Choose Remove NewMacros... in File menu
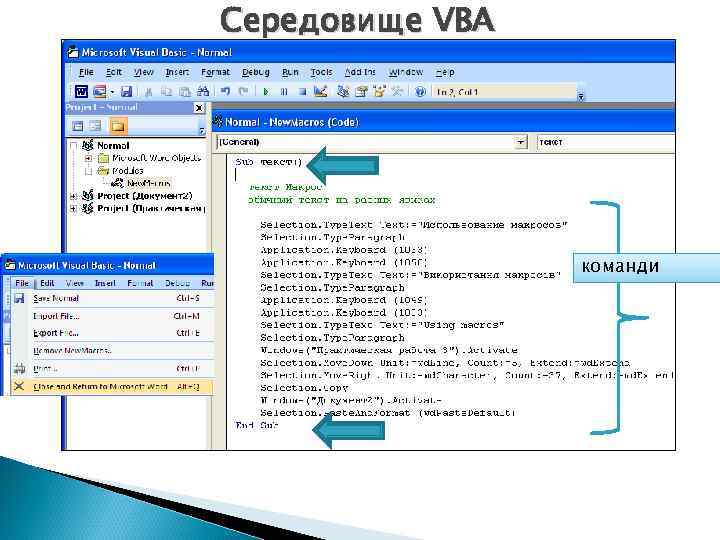Viewport: 720px width, 540px height. click(x=112, y=351)
